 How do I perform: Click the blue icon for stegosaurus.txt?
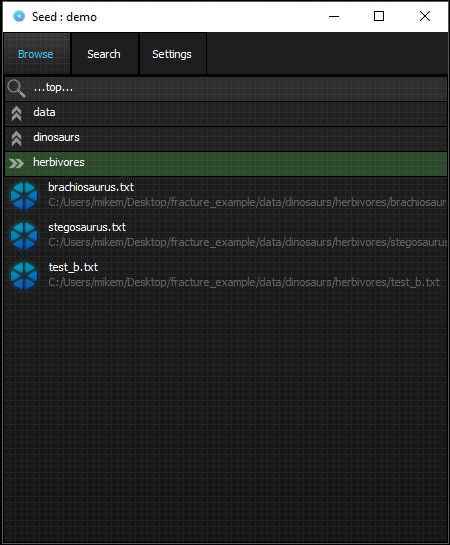(24, 235)
